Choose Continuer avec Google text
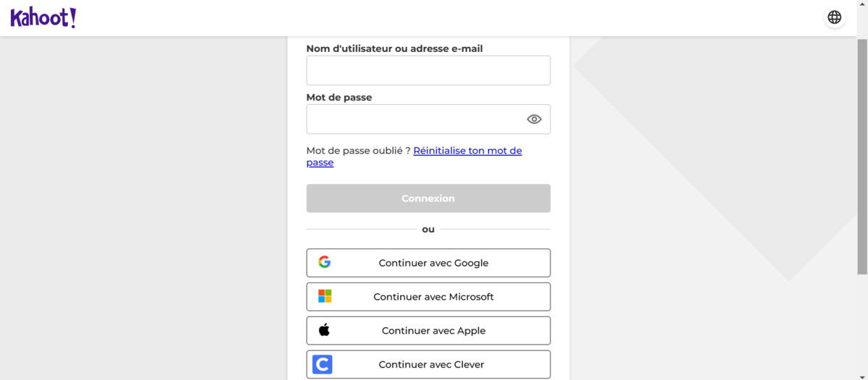Screen dimensions: 868x380 click(x=433, y=263)
